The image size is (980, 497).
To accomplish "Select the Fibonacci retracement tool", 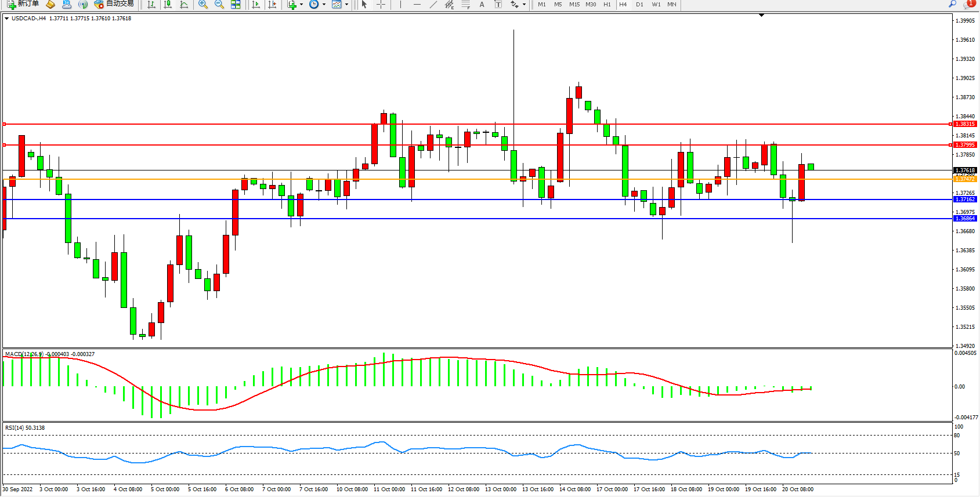I will 465,5.
